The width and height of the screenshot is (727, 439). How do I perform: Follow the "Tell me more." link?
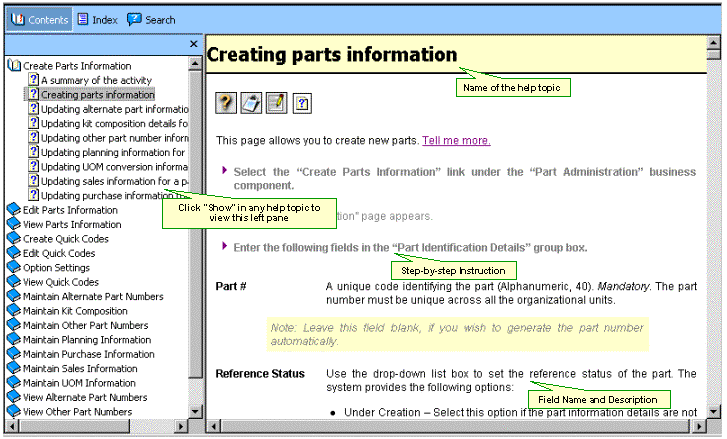pos(456,140)
